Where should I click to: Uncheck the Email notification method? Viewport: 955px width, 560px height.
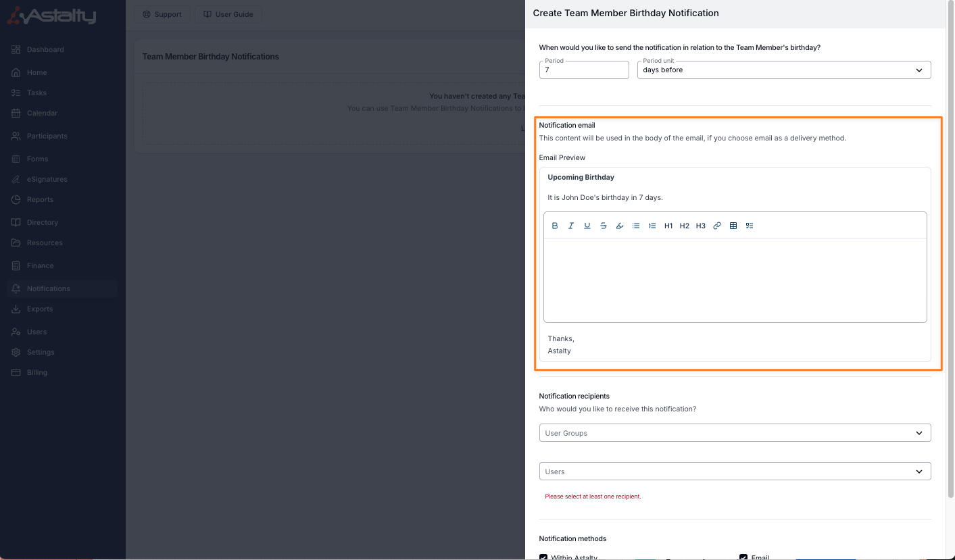point(743,557)
